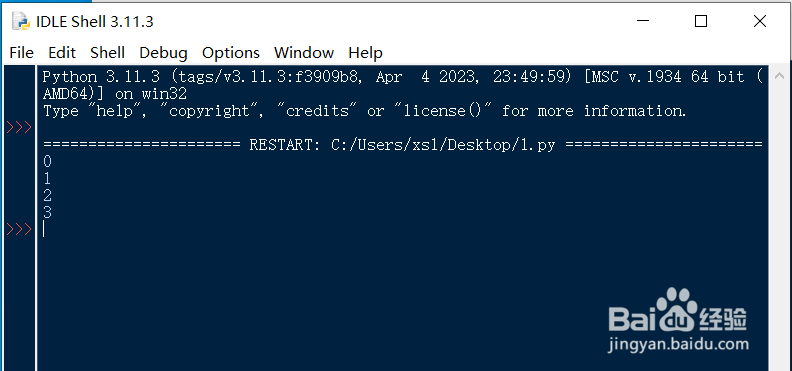Click output line showing 3
The image size is (792, 371).
tap(47, 213)
